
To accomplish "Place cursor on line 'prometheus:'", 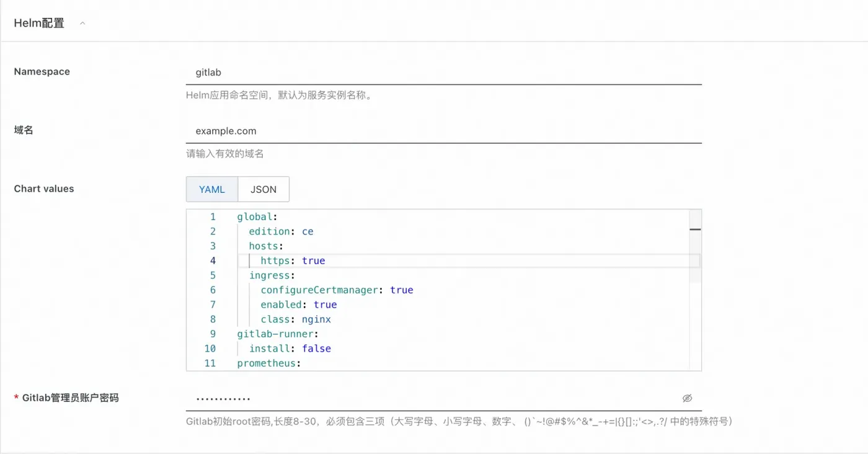I will pyautogui.click(x=269, y=363).
